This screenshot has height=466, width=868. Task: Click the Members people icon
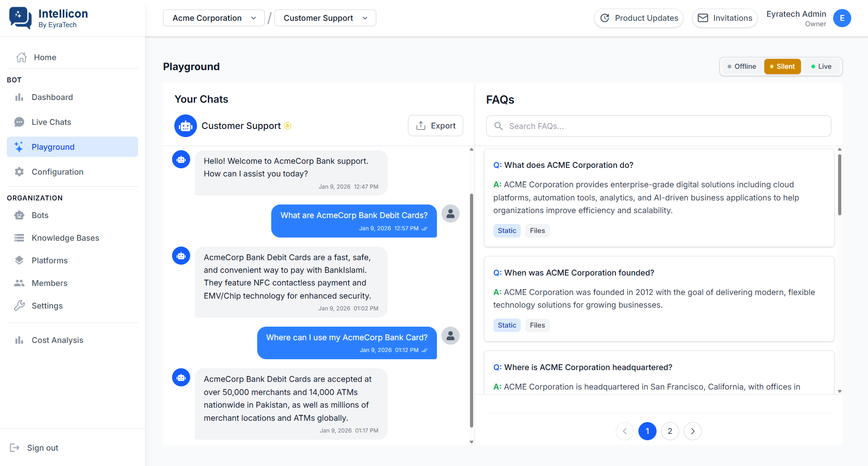[x=19, y=283]
